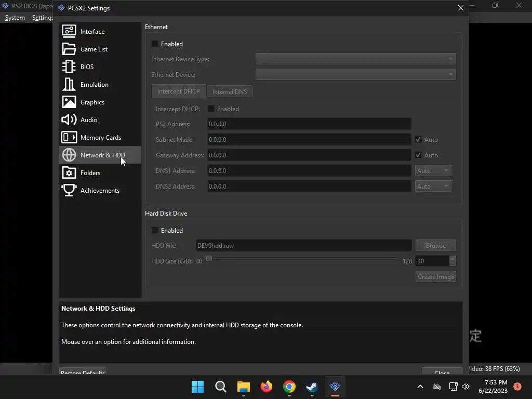This screenshot has height=399, width=532.
Task: Close settings with the Close button
Action: tap(442, 371)
